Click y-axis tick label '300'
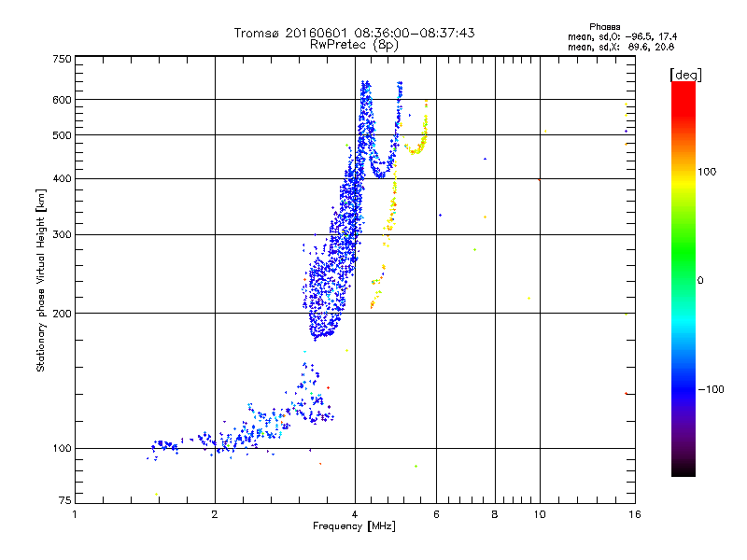Screen dimensions: 747x560 pyautogui.click(x=62, y=234)
